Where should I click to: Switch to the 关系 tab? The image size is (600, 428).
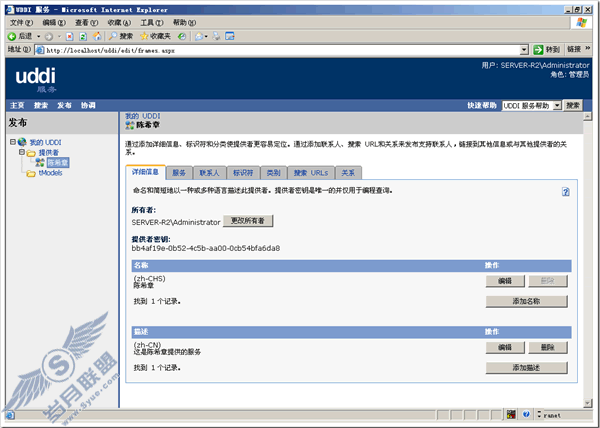pos(348,173)
